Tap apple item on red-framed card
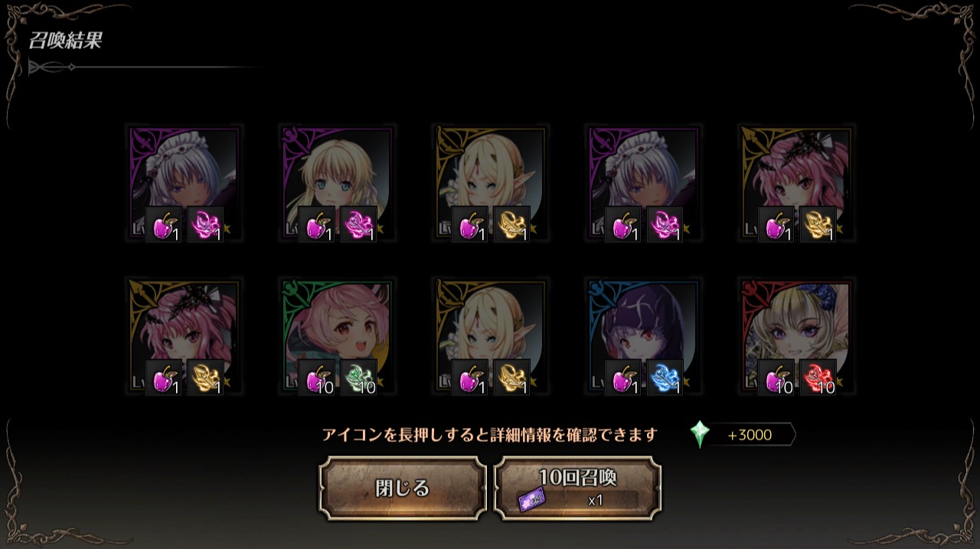The width and height of the screenshot is (980, 549). click(x=776, y=377)
